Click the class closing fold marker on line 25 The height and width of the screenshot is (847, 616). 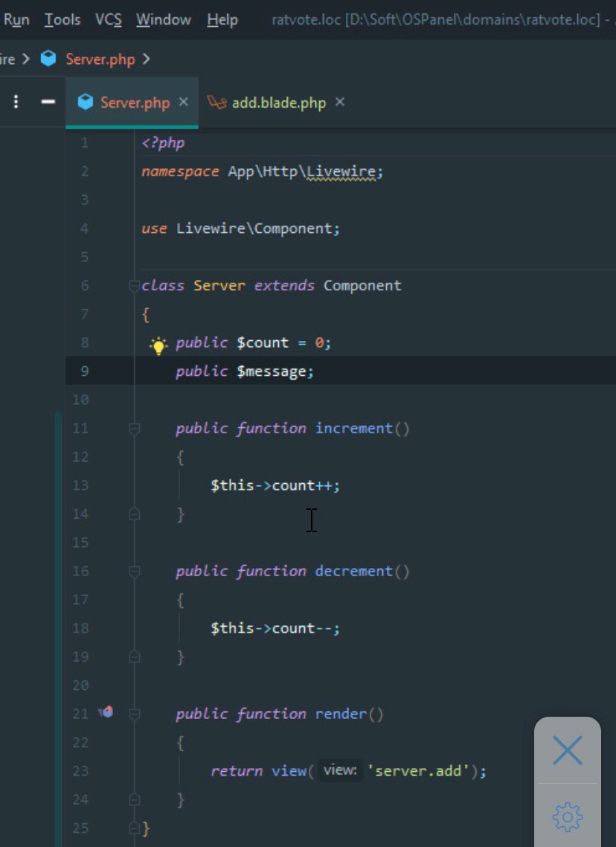tap(135, 828)
